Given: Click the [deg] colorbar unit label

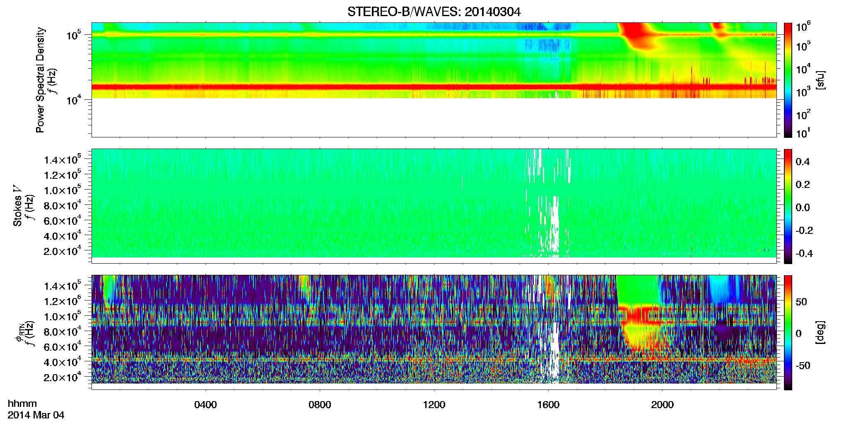Looking at the screenshot, I should click(x=820, y=332).
